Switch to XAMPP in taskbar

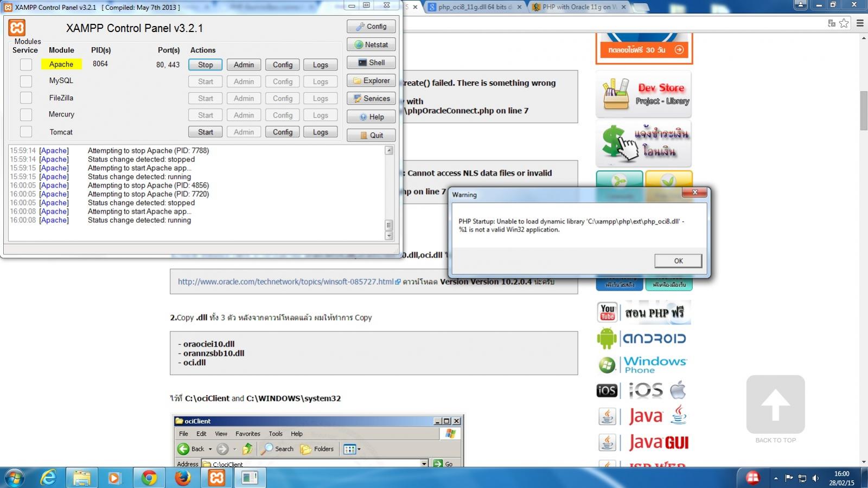216,478
